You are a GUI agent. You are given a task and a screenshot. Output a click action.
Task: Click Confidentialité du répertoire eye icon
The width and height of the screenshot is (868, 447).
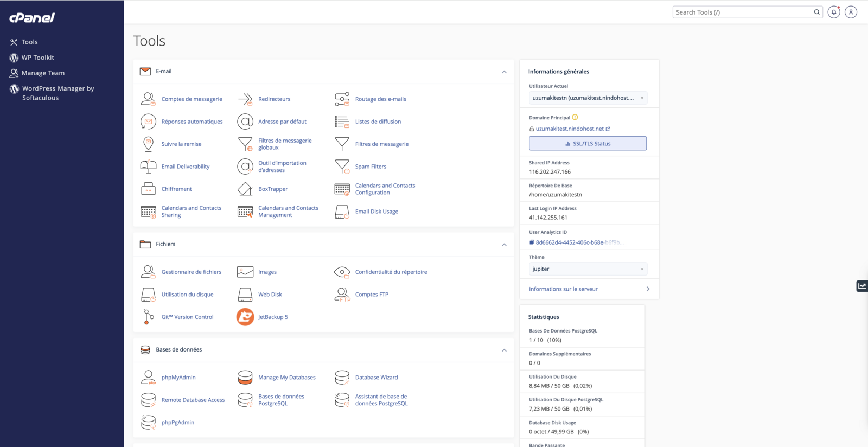[x=342, y=272]
